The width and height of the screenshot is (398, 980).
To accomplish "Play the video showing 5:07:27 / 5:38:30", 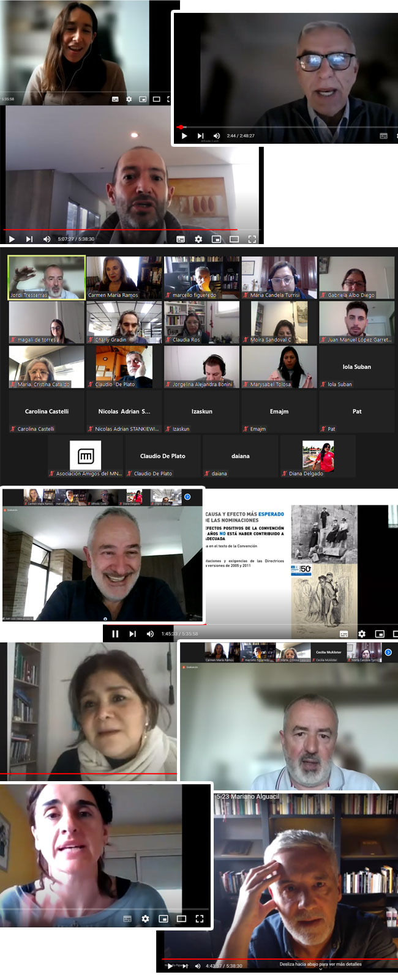I will (12, 239).
